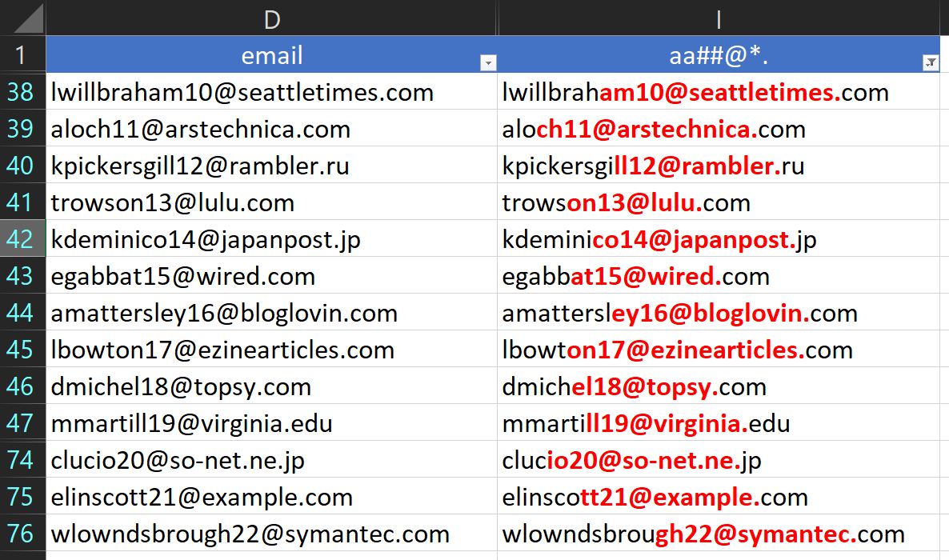
Task: Select row 38 header
Action: pos(20,92)
